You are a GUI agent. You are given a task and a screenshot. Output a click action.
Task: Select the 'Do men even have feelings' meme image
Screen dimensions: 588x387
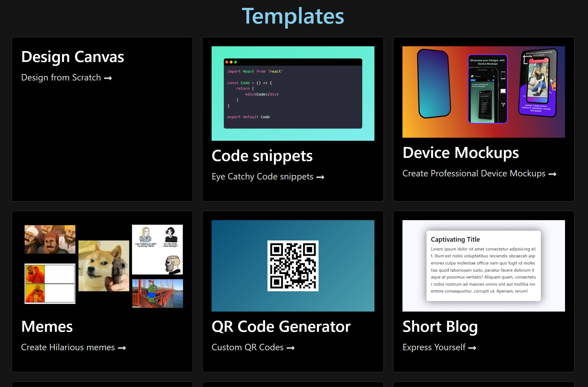coord(158,249)
